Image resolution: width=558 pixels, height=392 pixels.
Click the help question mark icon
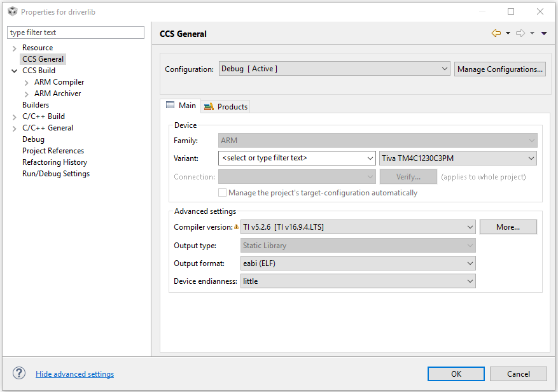[19, 374]
